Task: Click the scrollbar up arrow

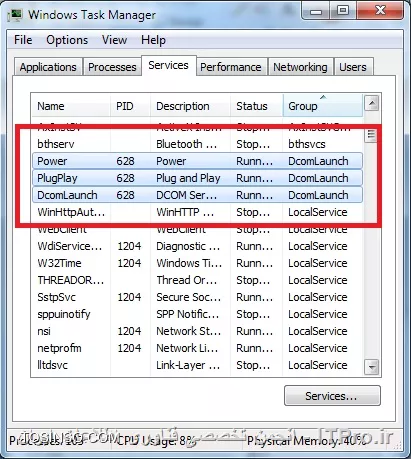Action: (x=372, y=103)
